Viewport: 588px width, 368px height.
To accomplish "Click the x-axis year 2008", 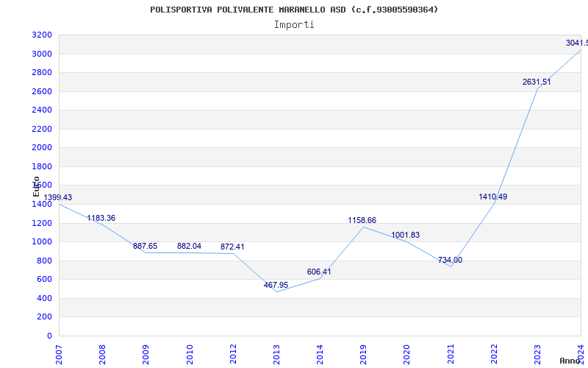I will [102, 354].
